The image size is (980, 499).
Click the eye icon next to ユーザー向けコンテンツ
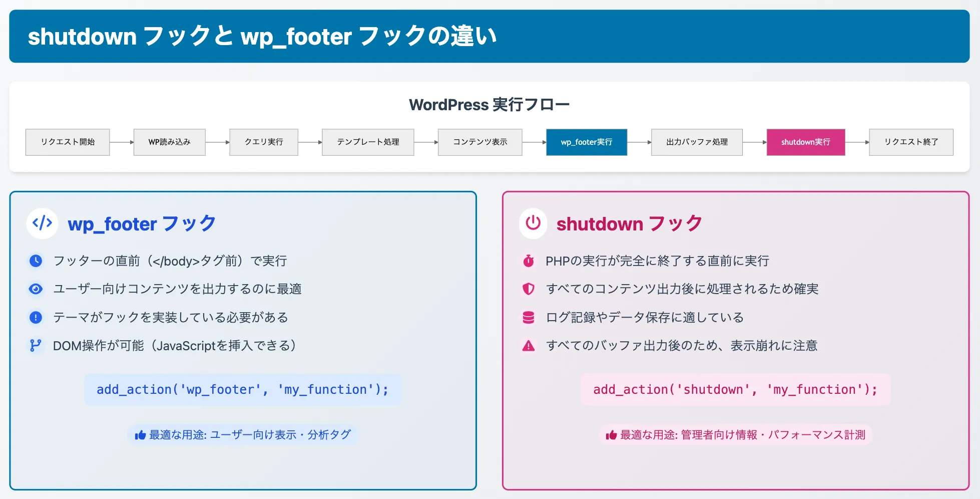(x=36, y=289)
